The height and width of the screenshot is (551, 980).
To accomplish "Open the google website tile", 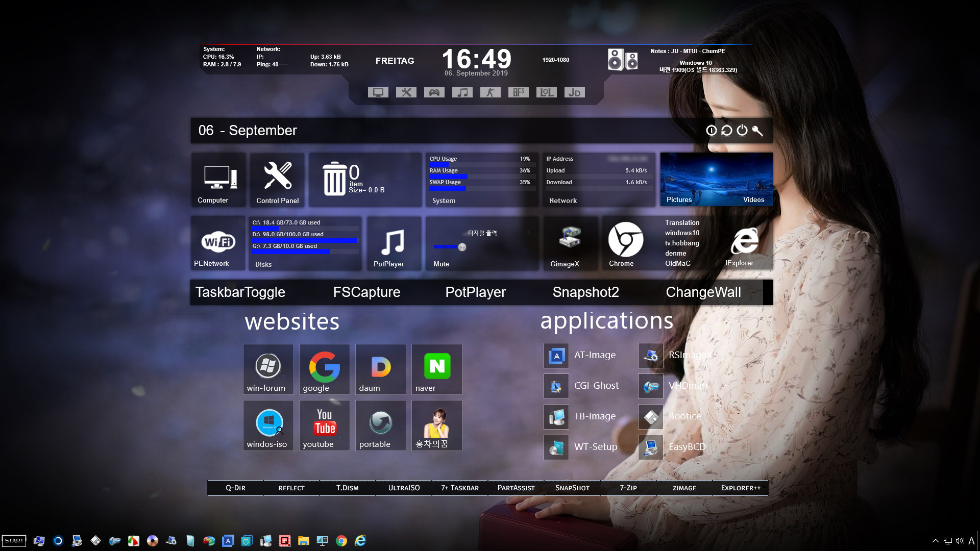I will tap(325, 369).
